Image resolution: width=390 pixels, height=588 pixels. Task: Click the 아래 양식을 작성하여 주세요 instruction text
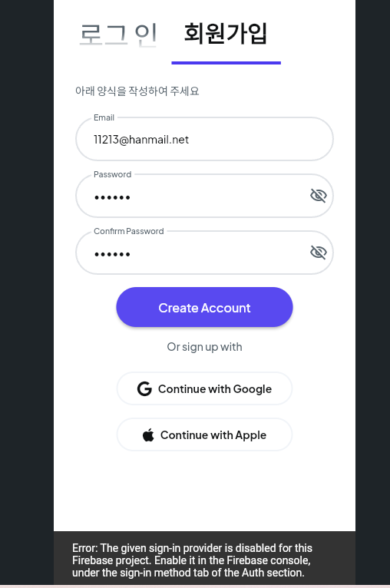pyautogui.click(x=137, y=91)
